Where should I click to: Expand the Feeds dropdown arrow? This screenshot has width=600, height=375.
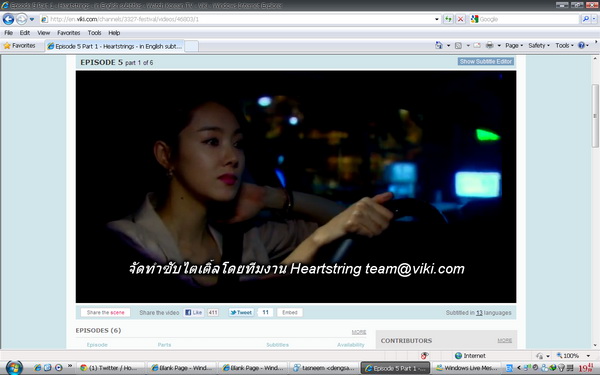pos(468,46)
